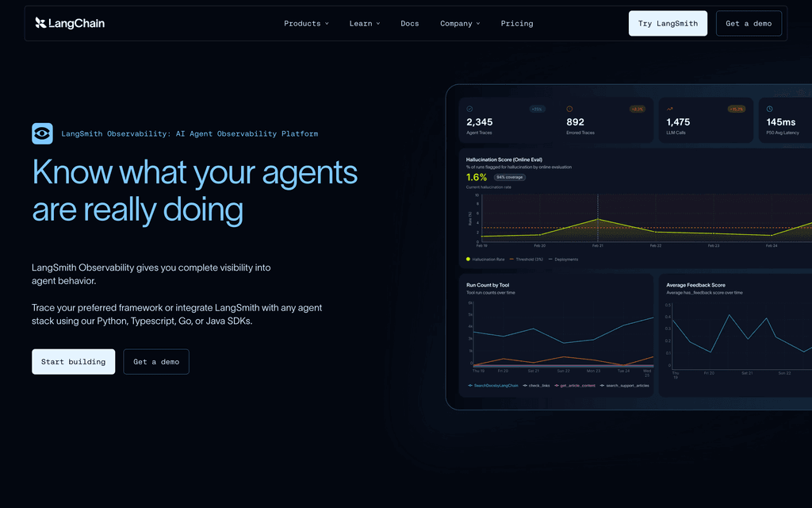Open the Docs nav link
812x508 pixels.
pos(410,23)
